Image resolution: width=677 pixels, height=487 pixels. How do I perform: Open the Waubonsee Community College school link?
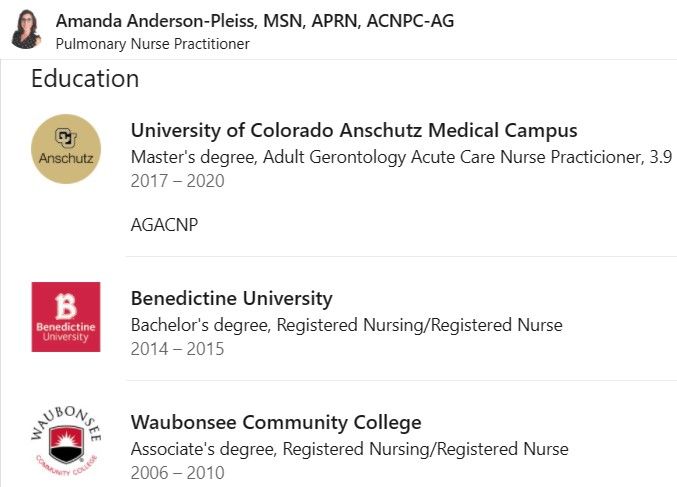276,422
